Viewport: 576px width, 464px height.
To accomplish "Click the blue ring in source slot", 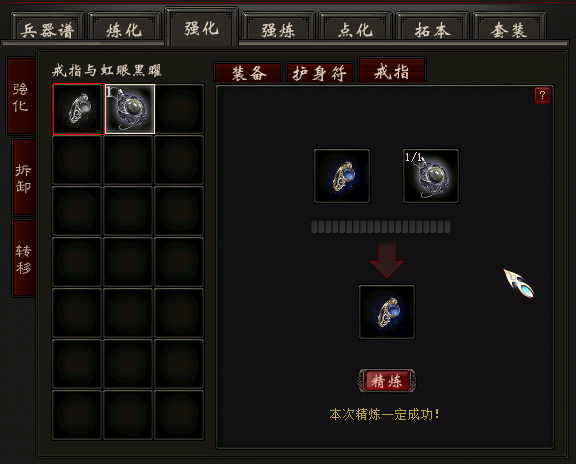I will point(342,176).
